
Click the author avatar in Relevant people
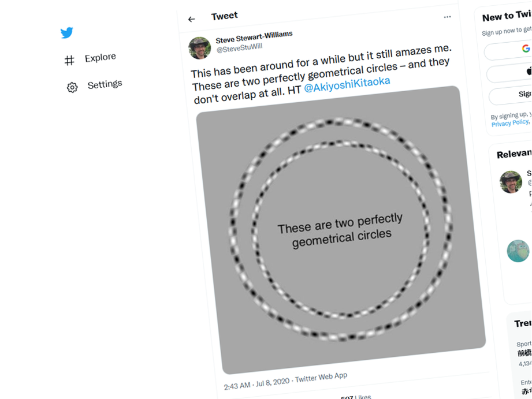point(511,182)
